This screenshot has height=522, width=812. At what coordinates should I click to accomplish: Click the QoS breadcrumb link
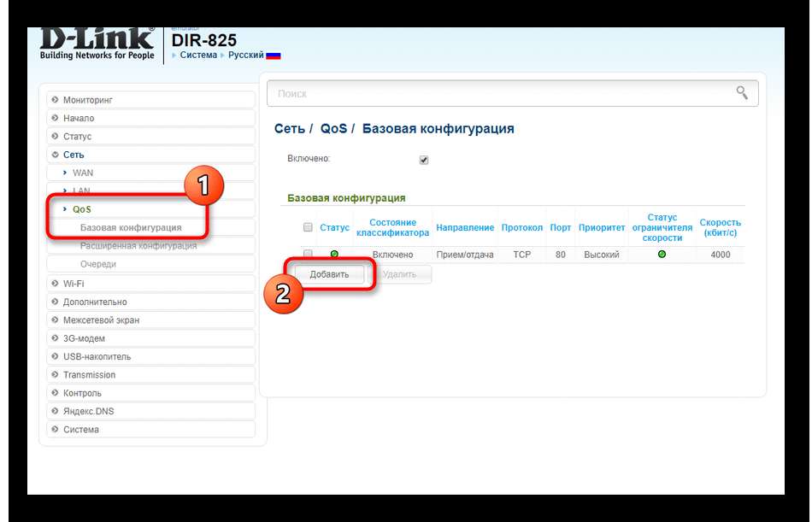[x=333, y=128]
